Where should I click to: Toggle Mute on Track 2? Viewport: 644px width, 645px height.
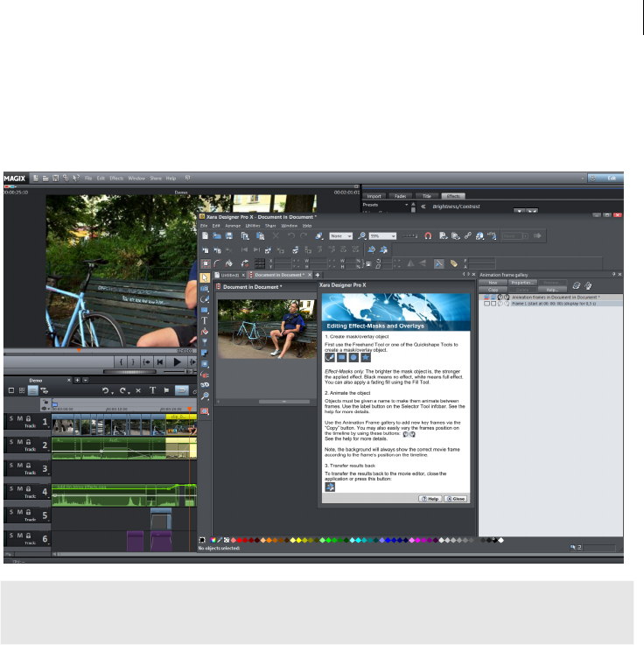coord(20,442)
